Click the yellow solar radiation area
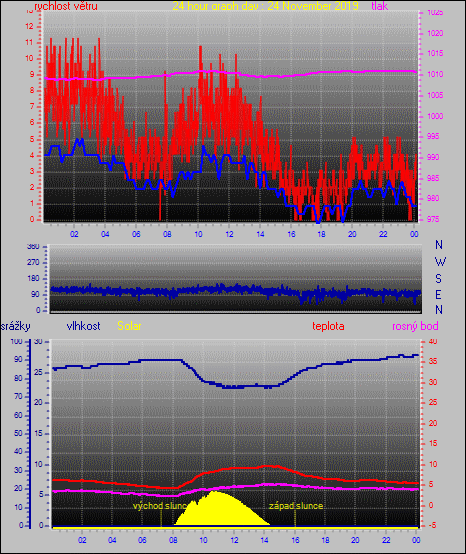466x554 pixels. (222, 511)
